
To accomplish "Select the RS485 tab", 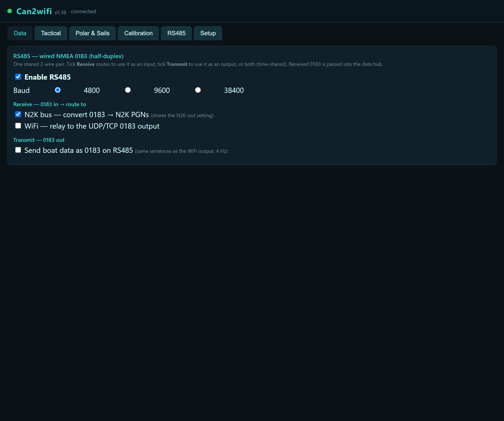I will (176, 33).
